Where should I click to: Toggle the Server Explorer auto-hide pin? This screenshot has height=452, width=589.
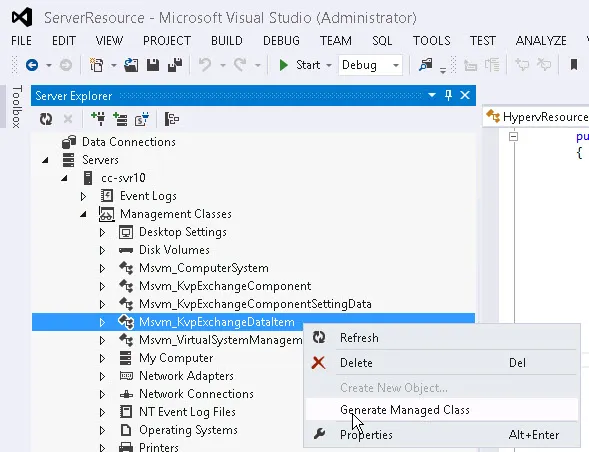pyautogui.click(x=449, y=95)
